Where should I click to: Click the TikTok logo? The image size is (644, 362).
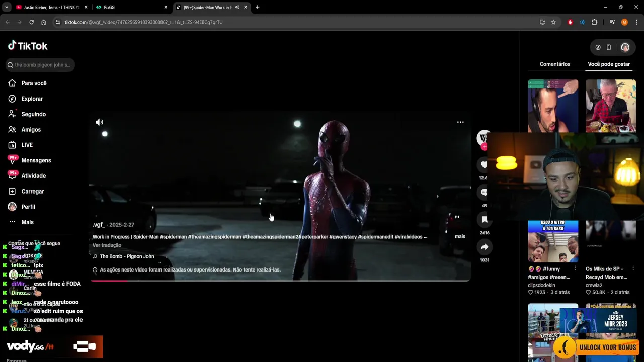tap(28, 46)
